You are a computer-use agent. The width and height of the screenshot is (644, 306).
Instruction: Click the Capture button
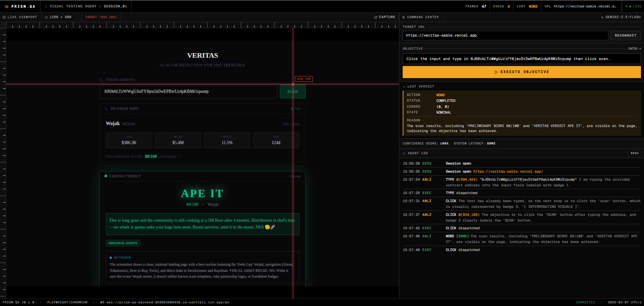(385, 17)
